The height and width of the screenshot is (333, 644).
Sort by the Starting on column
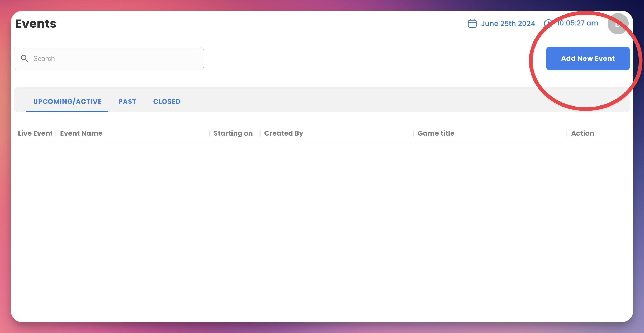233,133
